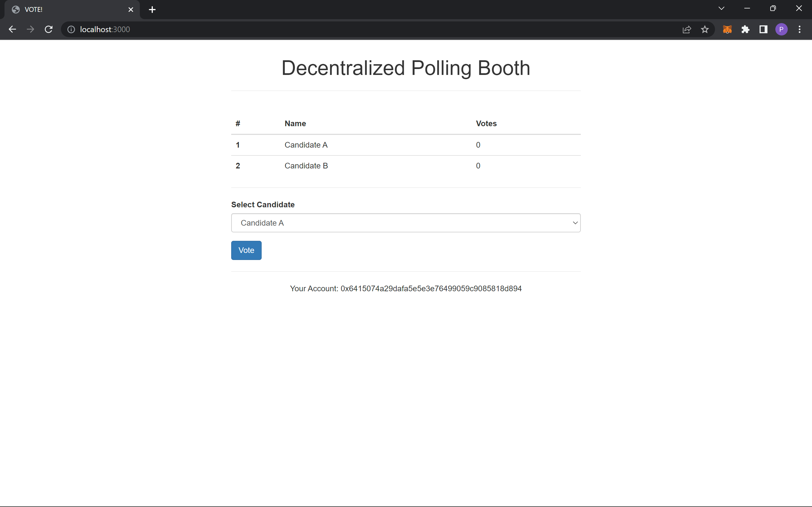
Task: Open the purple P profile avatar
Action: point(781,30)
